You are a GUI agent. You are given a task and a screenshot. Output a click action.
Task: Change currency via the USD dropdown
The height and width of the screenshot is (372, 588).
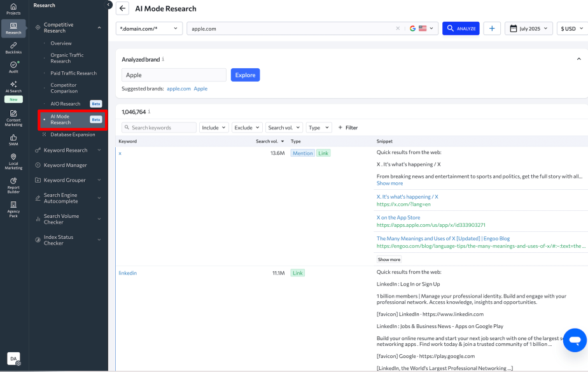point(568,28)
